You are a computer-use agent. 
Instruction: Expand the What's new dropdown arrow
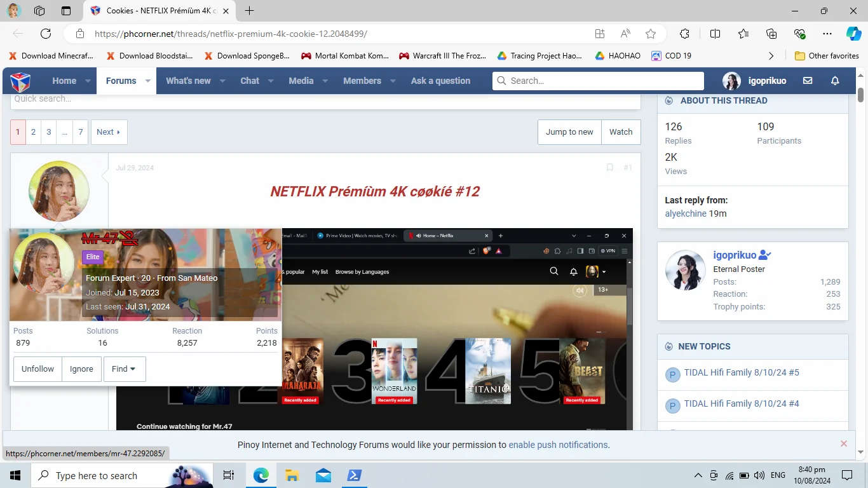[222, 81]
